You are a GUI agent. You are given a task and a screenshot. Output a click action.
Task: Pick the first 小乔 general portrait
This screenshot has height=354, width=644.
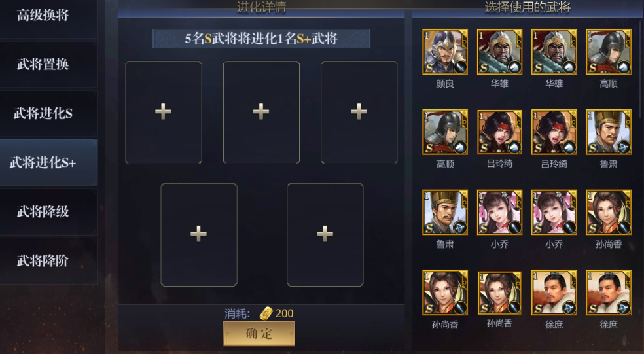499,212
